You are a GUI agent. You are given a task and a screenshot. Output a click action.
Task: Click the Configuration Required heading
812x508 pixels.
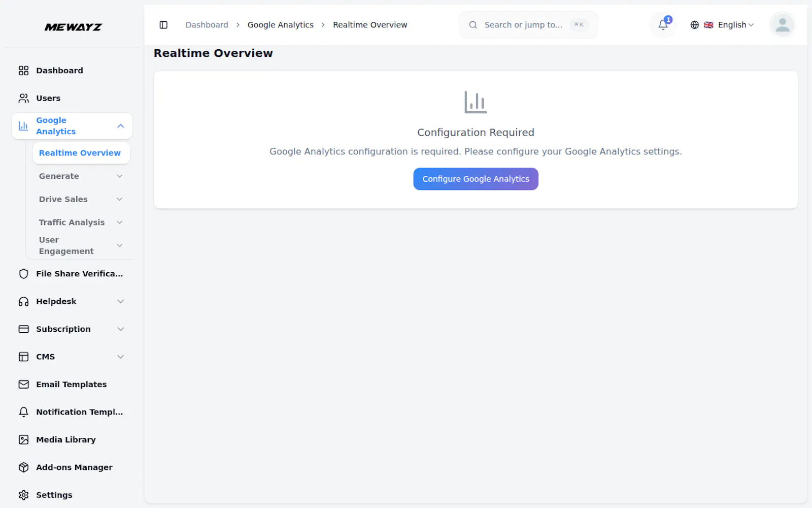click(x=476, y=133)
